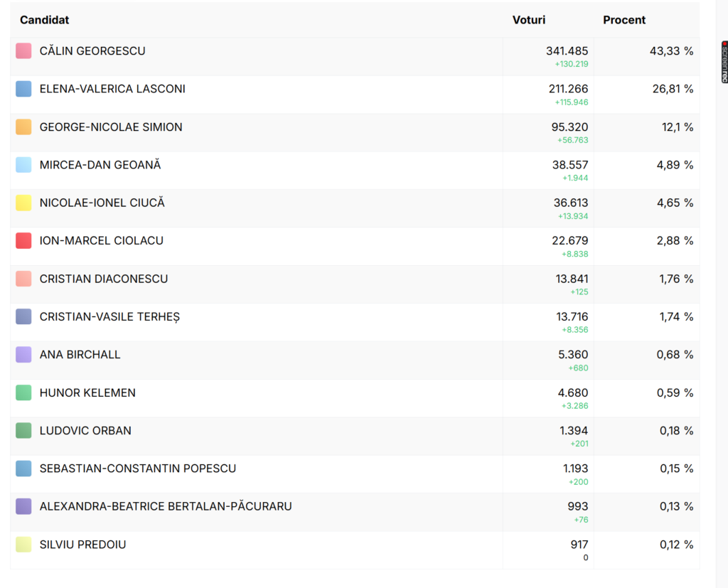The height and width of the screenshot is (588, 728).
Task: Click the name MIRCEA-DAN GEOANĂ
Action: [x=100, y=164]
